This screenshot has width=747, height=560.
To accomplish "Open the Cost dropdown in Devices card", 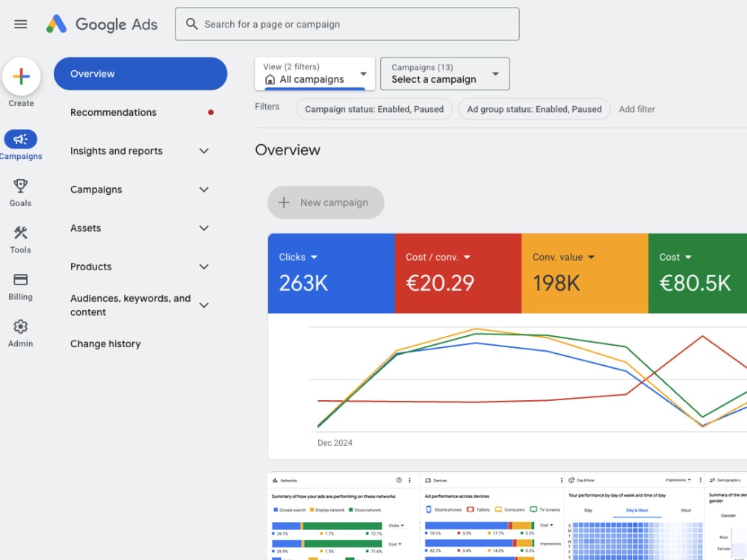I will pos(547,525).
